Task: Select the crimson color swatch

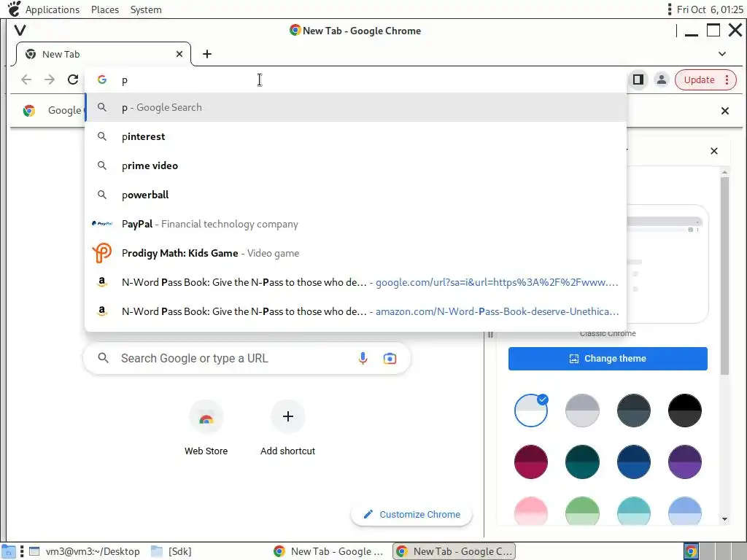Action: pyautogui.click(x=531, y=462)
